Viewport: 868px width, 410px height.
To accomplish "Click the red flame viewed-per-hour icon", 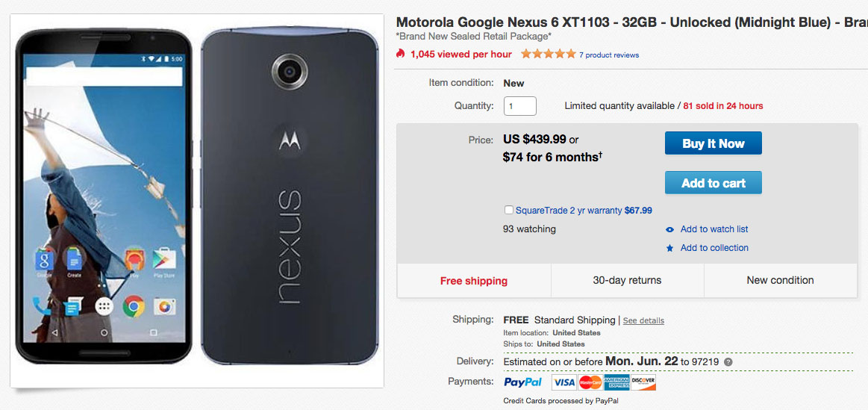I will tap(401, 54).
